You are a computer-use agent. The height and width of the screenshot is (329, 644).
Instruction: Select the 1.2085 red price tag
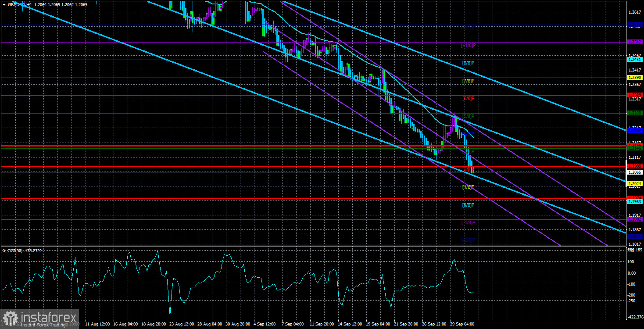coord(635,166)
